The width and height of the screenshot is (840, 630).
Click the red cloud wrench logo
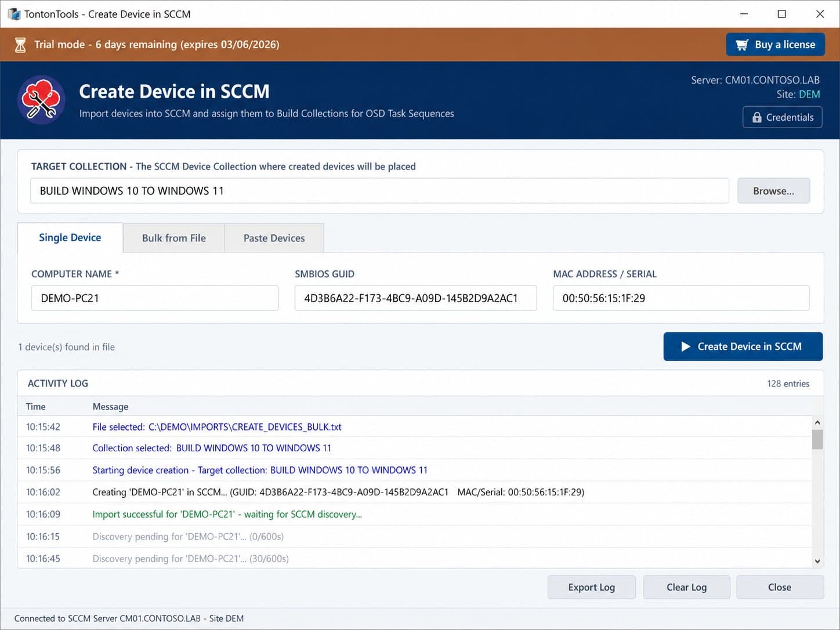pos(41,100)
